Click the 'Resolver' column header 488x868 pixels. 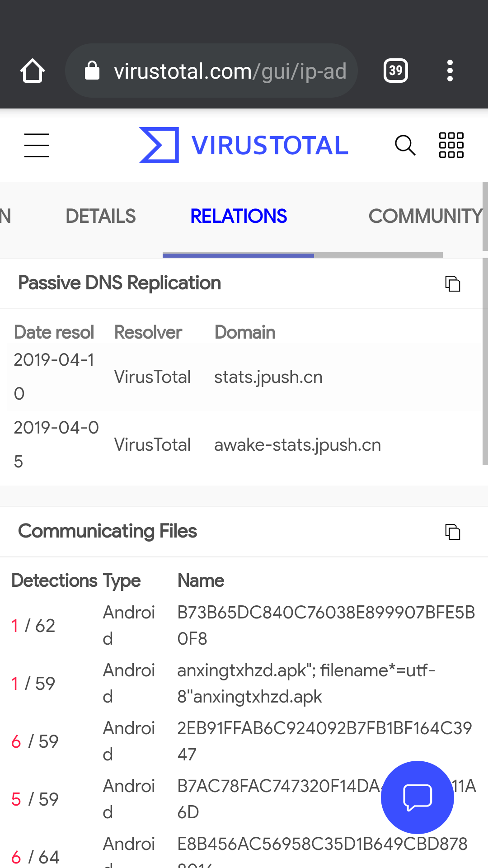148,332
